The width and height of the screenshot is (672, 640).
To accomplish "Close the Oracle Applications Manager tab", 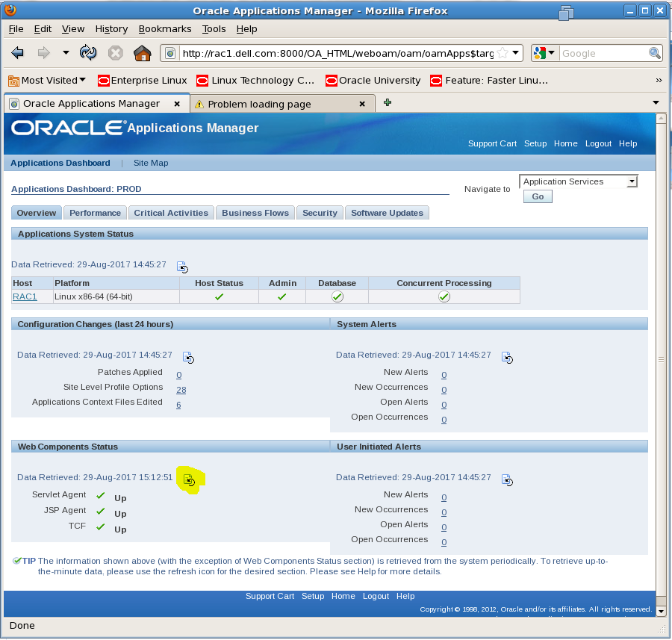I will (x=176, y=104).
